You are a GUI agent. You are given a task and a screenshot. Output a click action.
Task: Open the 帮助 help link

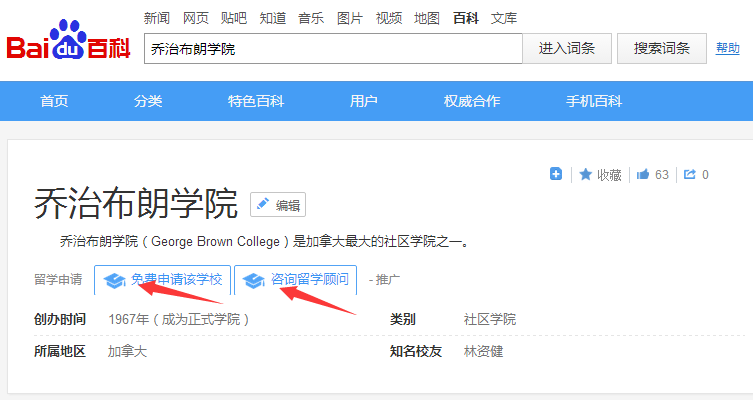pos(728,48)
